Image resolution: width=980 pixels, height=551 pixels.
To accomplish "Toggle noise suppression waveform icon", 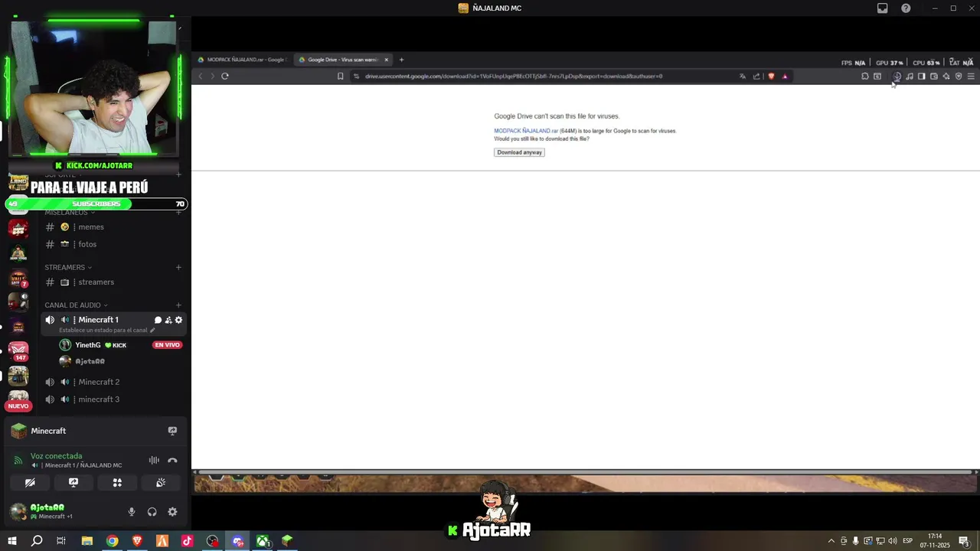I will coord(154,460).
